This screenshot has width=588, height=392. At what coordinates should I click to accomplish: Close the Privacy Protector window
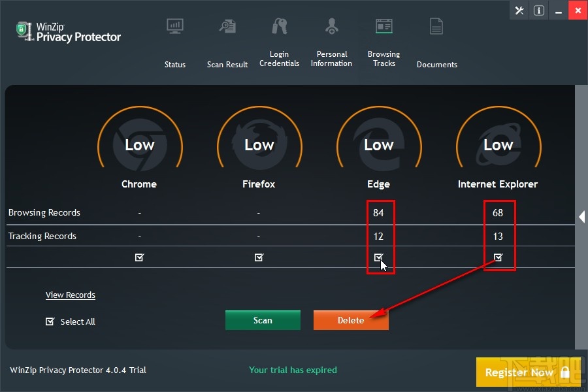pyautogui.click(x=578, y=10)
